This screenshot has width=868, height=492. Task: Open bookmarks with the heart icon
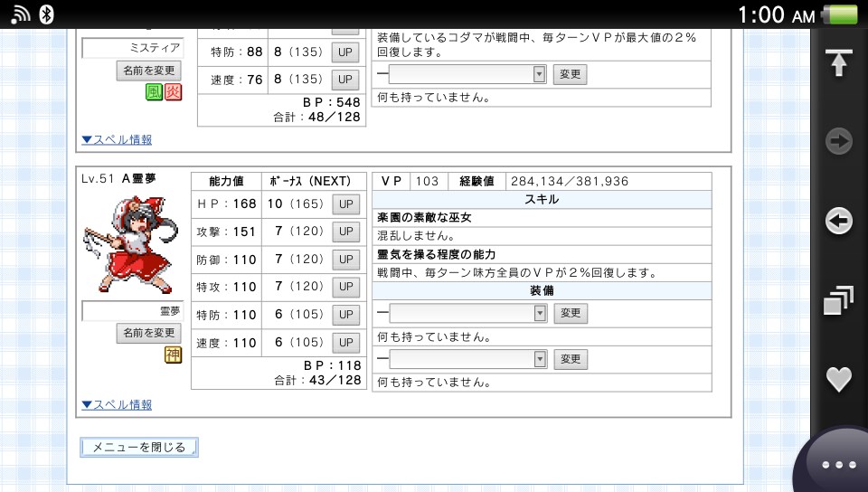[839, 379]
